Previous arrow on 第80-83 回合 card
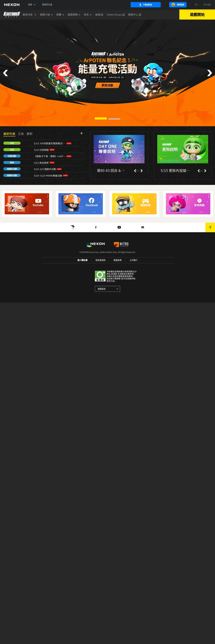The width and height of the screenshot is (215, 644). (135, 171)
